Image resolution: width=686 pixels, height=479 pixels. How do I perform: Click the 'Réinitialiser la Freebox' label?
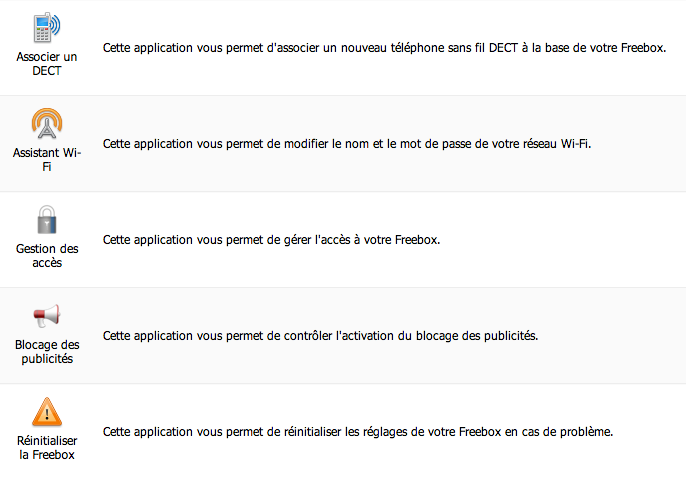(x=47, y=447)
